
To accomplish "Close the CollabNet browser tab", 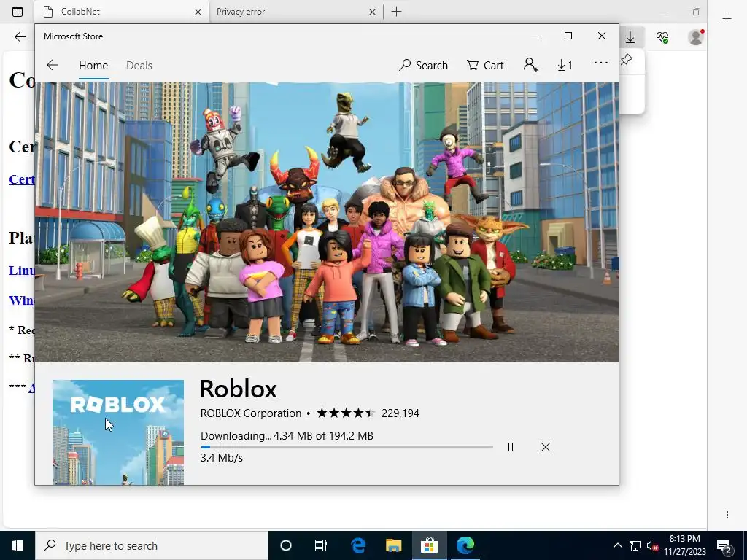I will tap(198, 12).
